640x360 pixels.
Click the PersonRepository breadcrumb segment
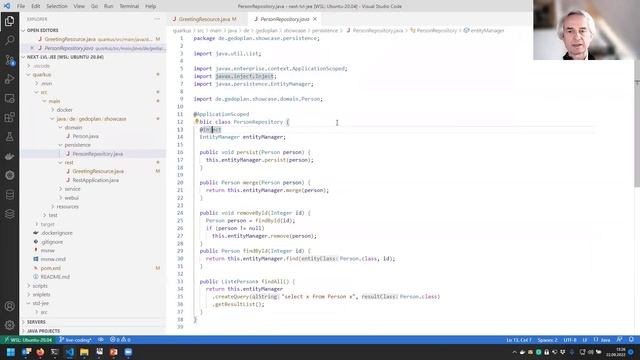(x=436, y=31)
